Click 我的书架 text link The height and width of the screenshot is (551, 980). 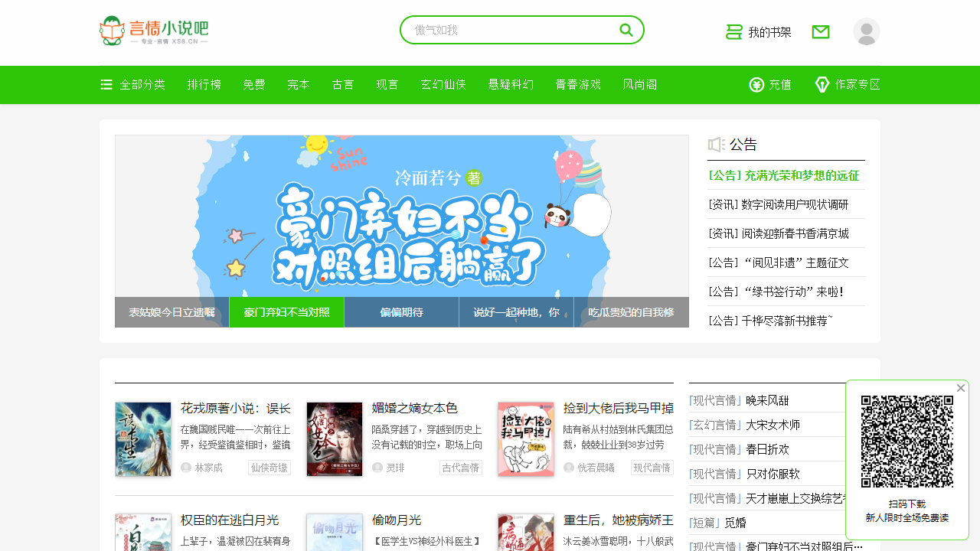(x=770, y=32)
